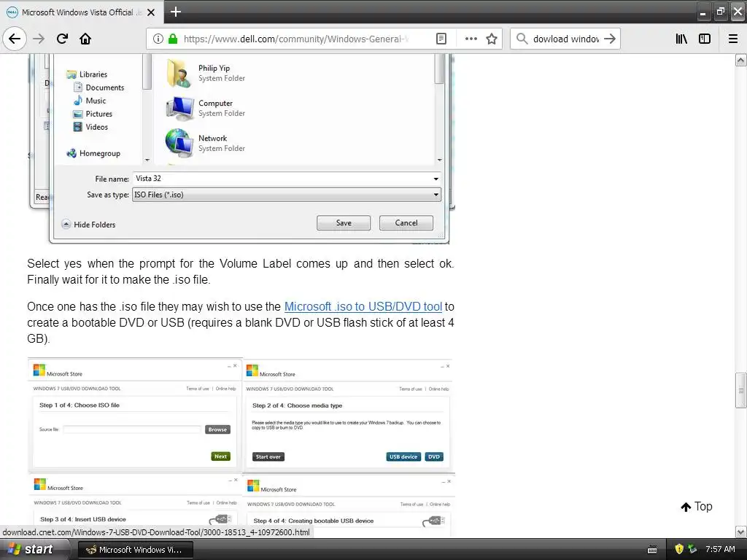This screenshot has width=747, height=560.
Task: Submit search with the arrow button
Action: click(x=609, y=39)
